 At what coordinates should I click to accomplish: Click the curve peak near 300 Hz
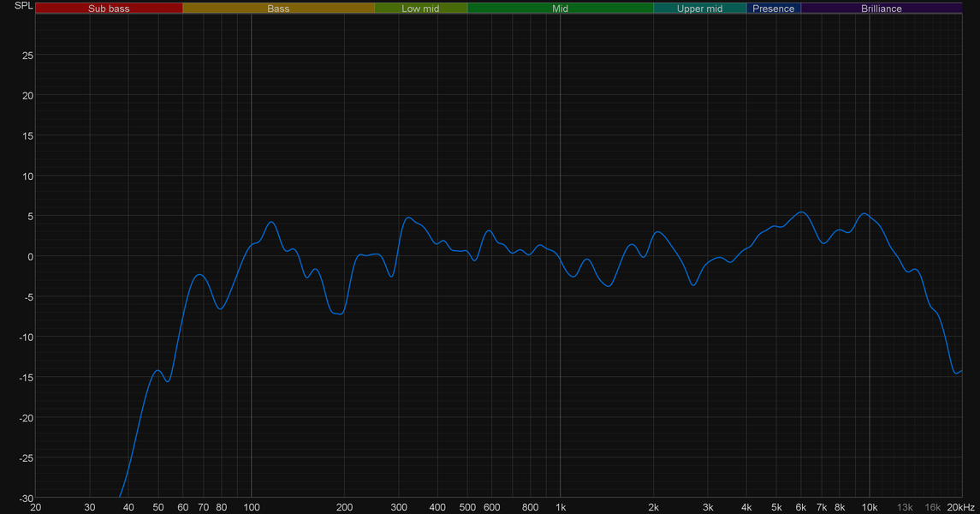point(408,218)
